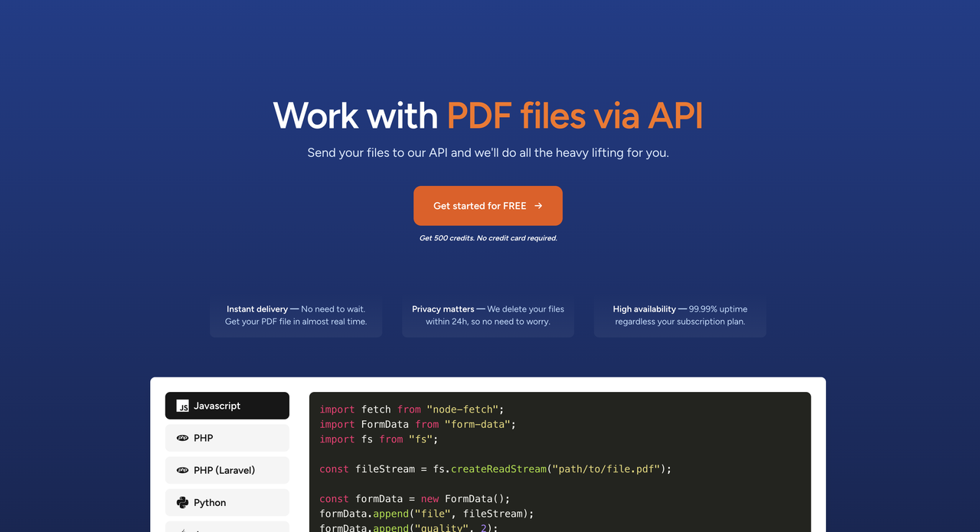
Task: Select the Javascript language tab
Action: pyautogui.click(x=227, y=406)
